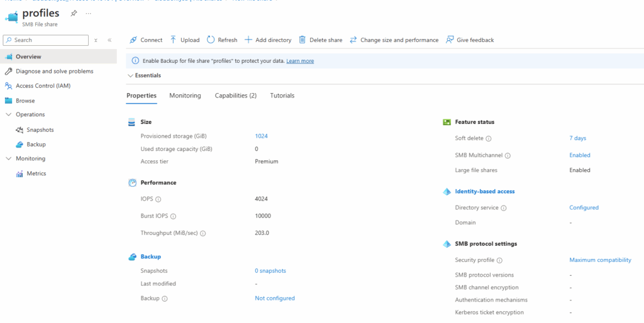Click the Not configured backup link
Image resolution: width=644 pixels, height=323 pixels.
pyautogui.click(x=274, y=298)
